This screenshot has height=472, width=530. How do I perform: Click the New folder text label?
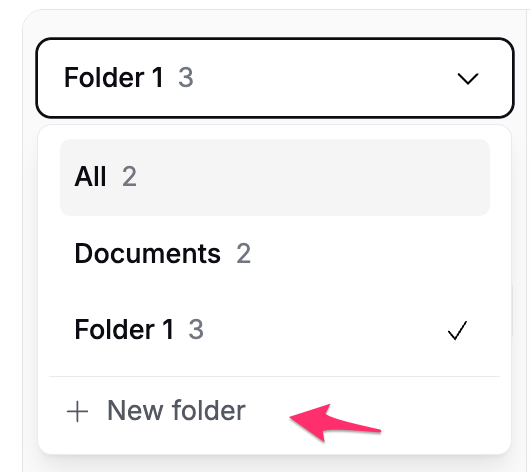tap(176, 410)
